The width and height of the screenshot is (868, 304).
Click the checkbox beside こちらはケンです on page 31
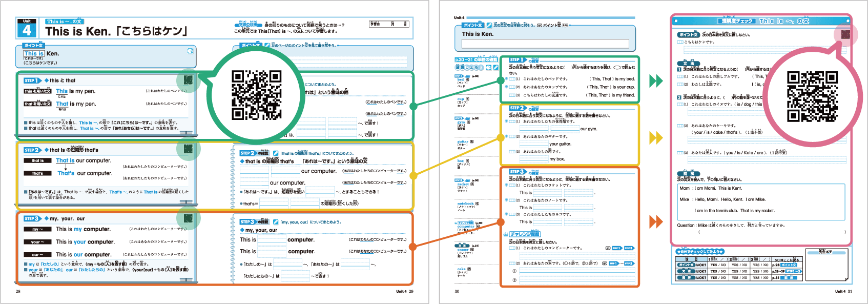680,42
